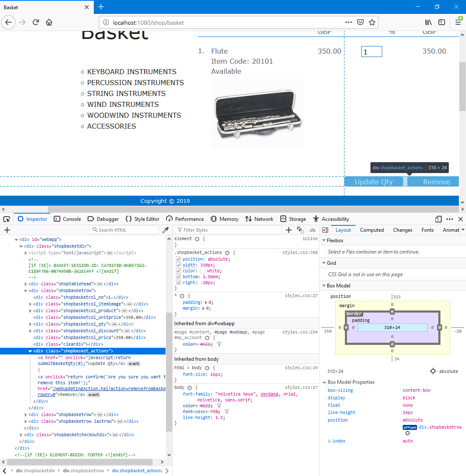Go back to previous page
The image size is (466, 476).
coord(8,22)
